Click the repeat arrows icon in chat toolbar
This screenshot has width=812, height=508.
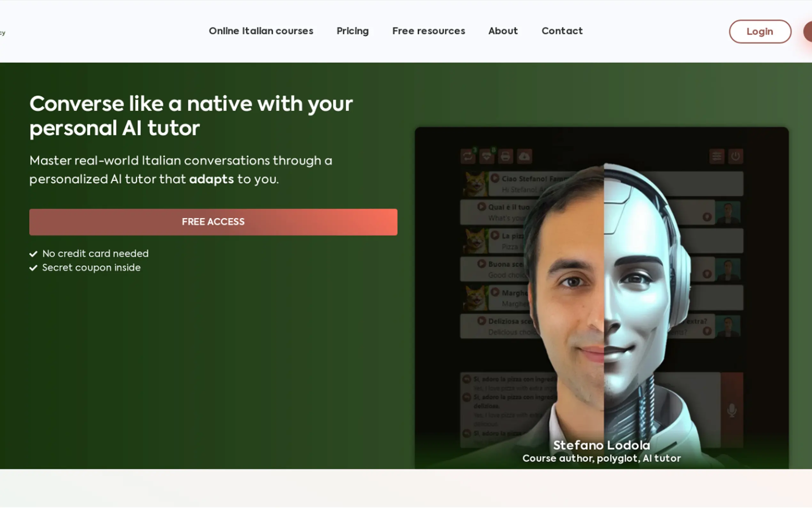[x=468, y=156]
